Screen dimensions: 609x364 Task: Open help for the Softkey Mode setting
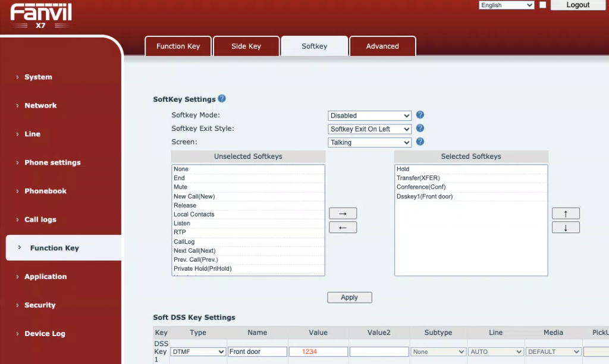420,115
